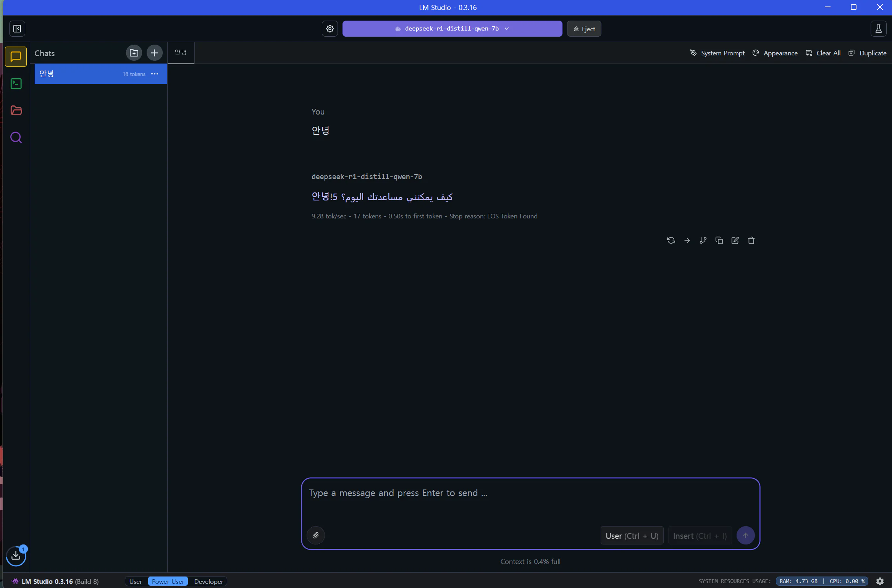Image resolution: width=892 pixels, height=588 pixels.
Task: Switch to User mode
Action: tap(136, 581)
